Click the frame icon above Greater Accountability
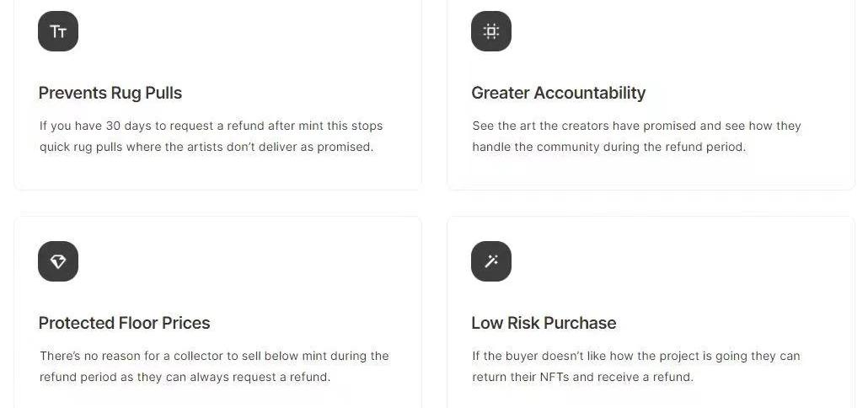This screenshot has width=868, height=408. click(x=491, y=31)
